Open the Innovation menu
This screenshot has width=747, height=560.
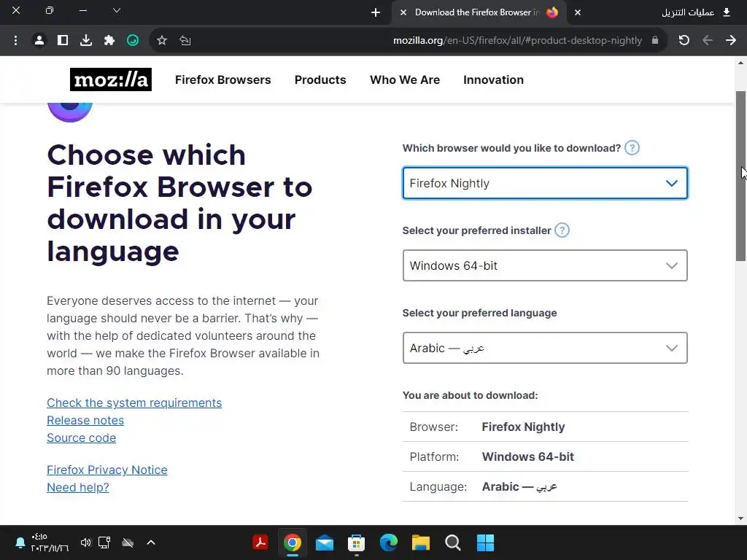tap(494, 79)
